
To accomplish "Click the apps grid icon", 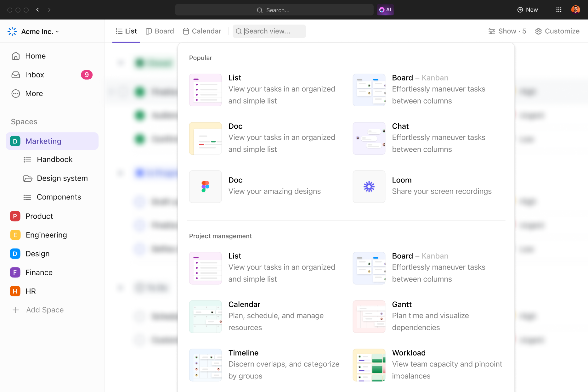I will click(x=559, y=10).
